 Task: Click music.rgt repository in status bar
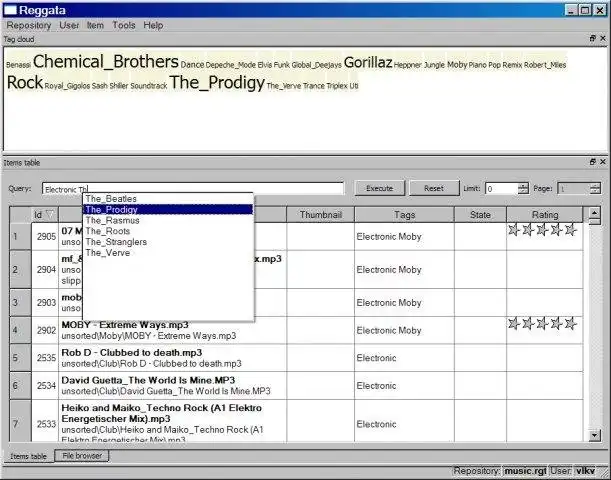[x=525, y=471]
